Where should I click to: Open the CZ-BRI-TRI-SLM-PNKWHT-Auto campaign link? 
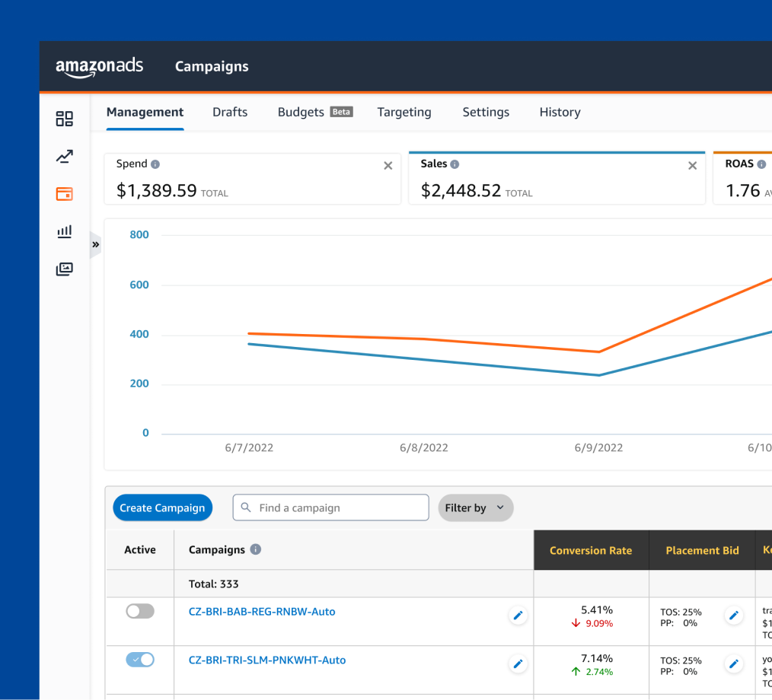point(267,660)
